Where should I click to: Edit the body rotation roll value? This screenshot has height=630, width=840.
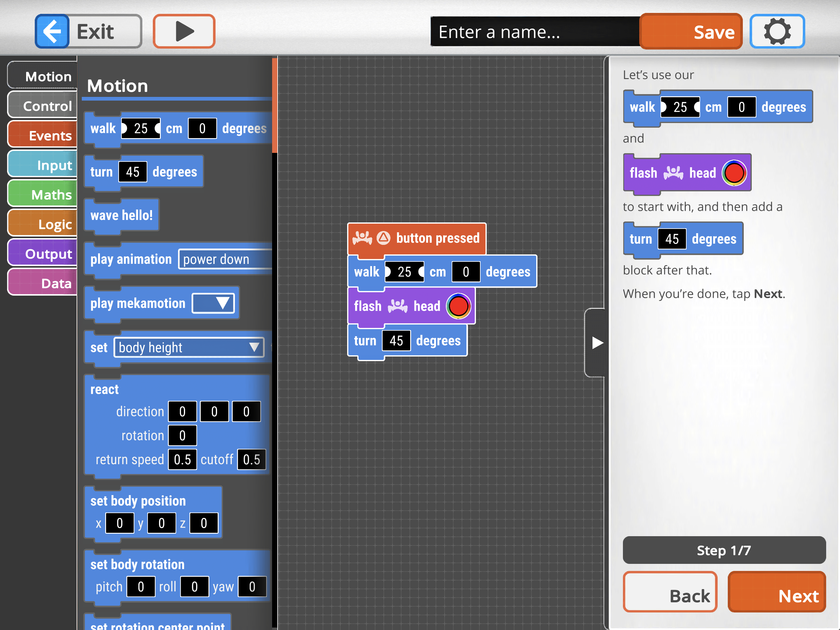pyautogui.click(x=194, y=587)
